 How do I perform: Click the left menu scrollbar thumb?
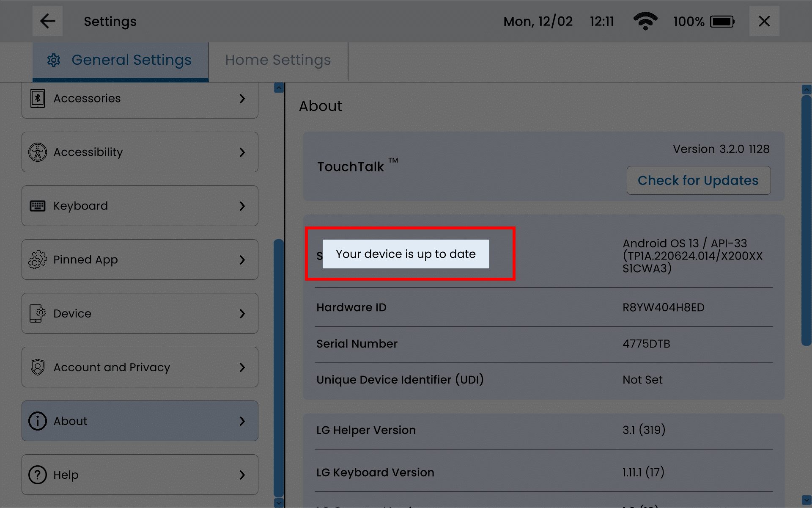(x=278, y=367)
